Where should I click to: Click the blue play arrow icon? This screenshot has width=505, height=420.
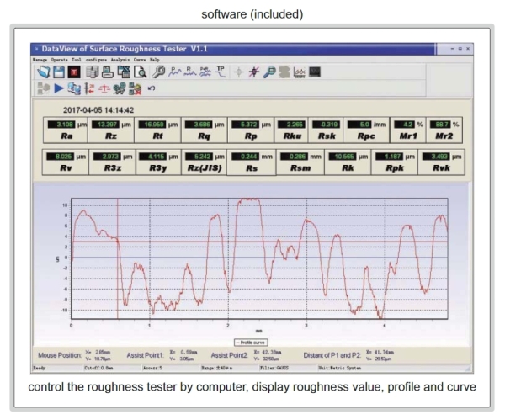click(x=58, y=88)
